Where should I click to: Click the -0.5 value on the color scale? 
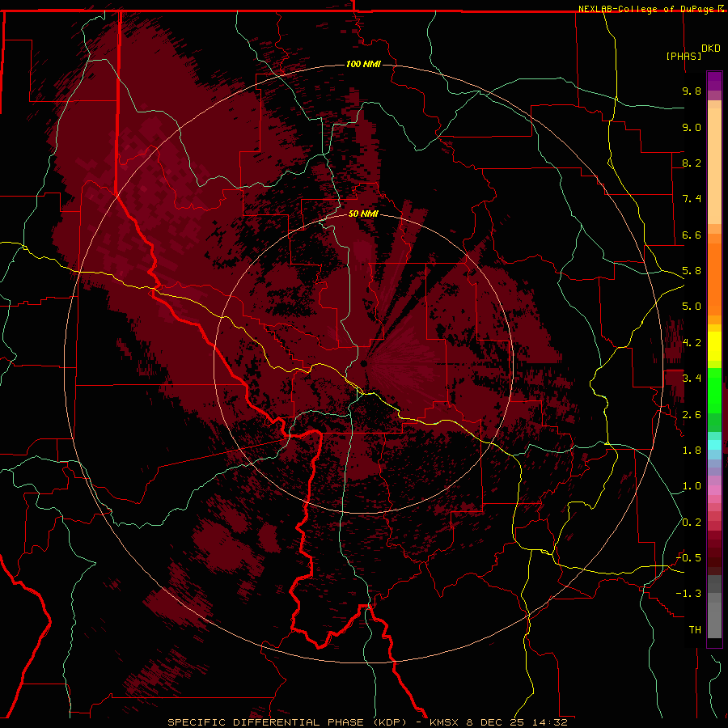(689, 558)
